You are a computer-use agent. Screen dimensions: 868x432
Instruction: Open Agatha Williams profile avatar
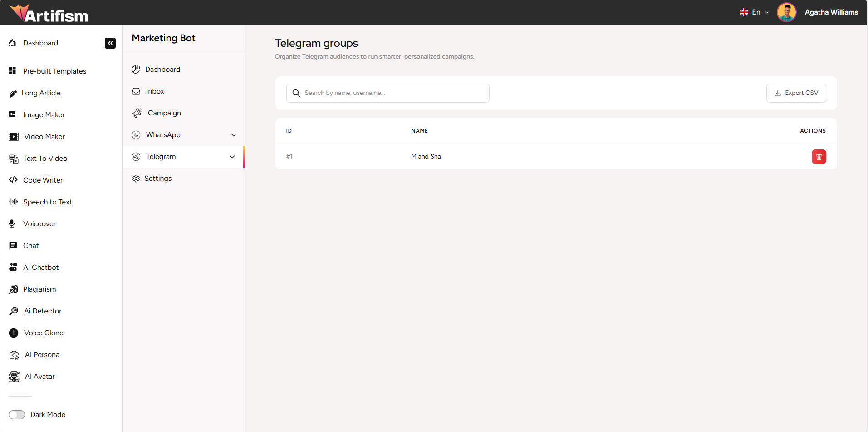point(786,12)
